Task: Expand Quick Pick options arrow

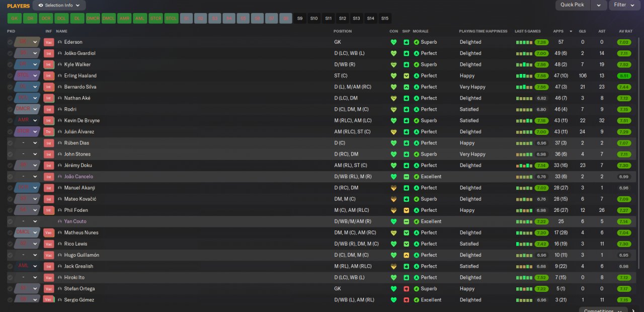Action: [x=599, y=5]
